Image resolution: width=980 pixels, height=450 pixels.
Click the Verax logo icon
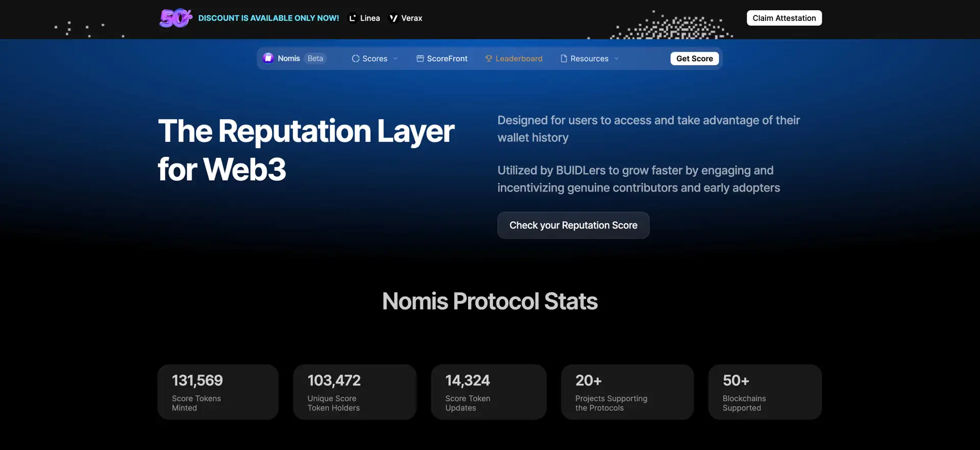[394, 18]
